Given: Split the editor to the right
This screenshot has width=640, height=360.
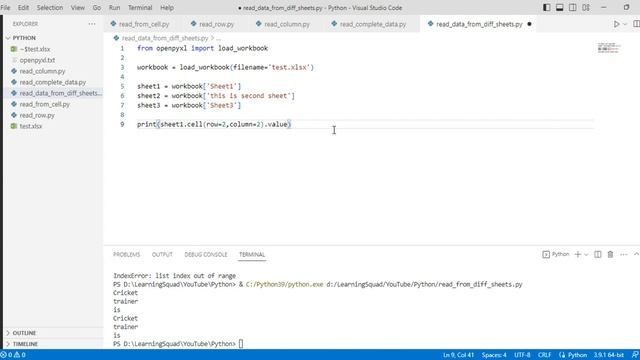Looking at the screenshot, I should [x=636, y=24].
